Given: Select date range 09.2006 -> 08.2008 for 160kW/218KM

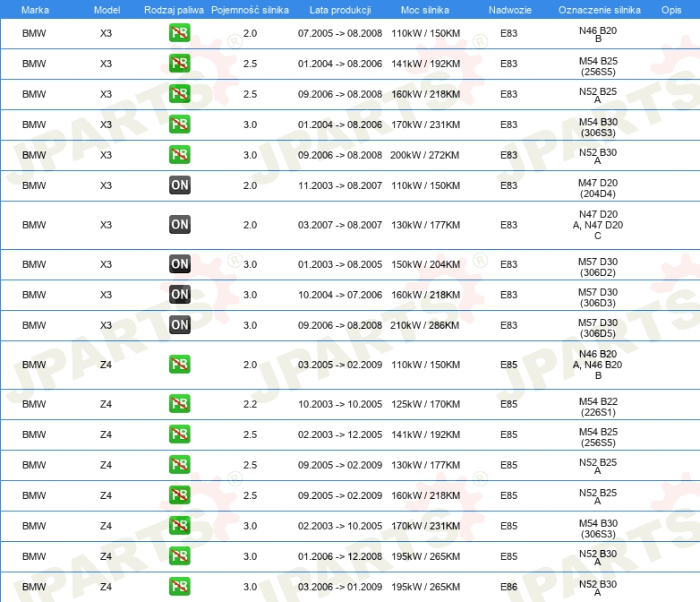Looking at the screenshot, I should pos(340,94).
